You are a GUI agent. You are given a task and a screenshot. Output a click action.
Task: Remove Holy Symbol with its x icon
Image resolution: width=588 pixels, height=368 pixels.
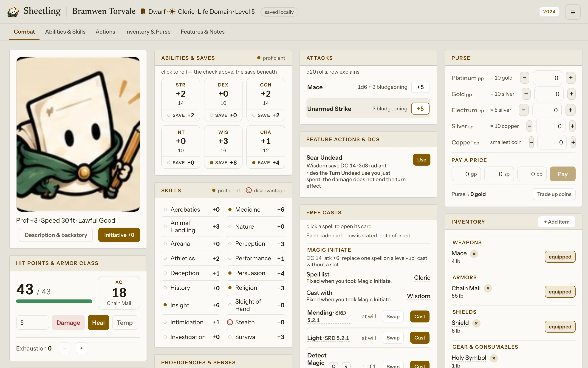[494, 358]
